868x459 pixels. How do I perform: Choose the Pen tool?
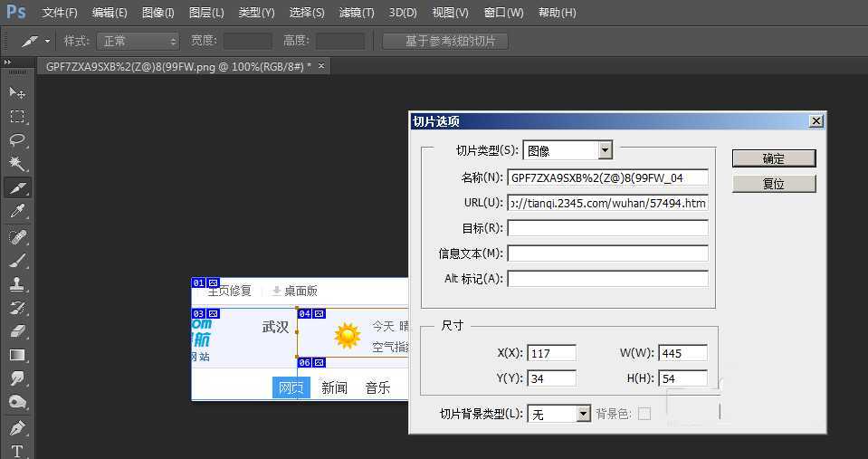tap(17, 427)
